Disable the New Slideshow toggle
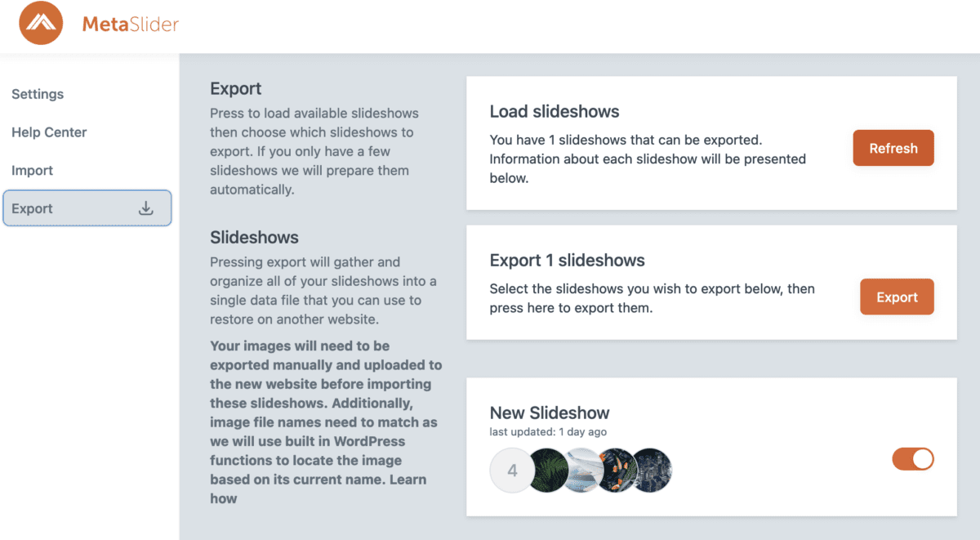Viewport: 980px width, 540px height. [912, 459]
